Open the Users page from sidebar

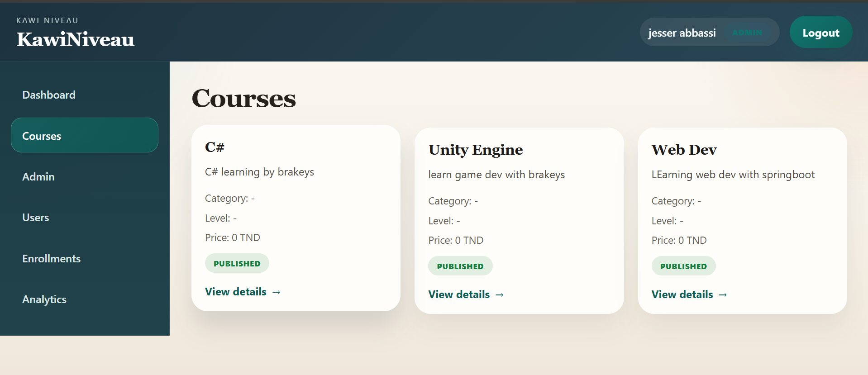85,218
